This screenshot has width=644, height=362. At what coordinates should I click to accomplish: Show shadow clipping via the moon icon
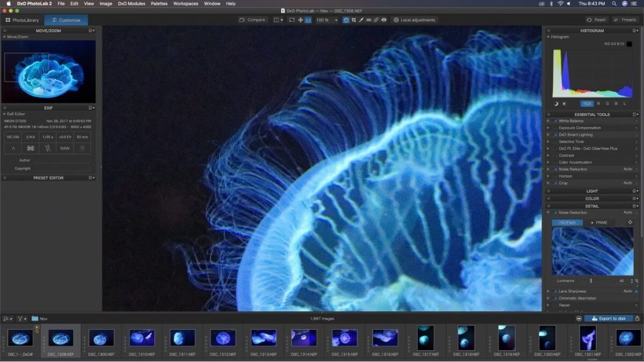(x=556, y=104)
